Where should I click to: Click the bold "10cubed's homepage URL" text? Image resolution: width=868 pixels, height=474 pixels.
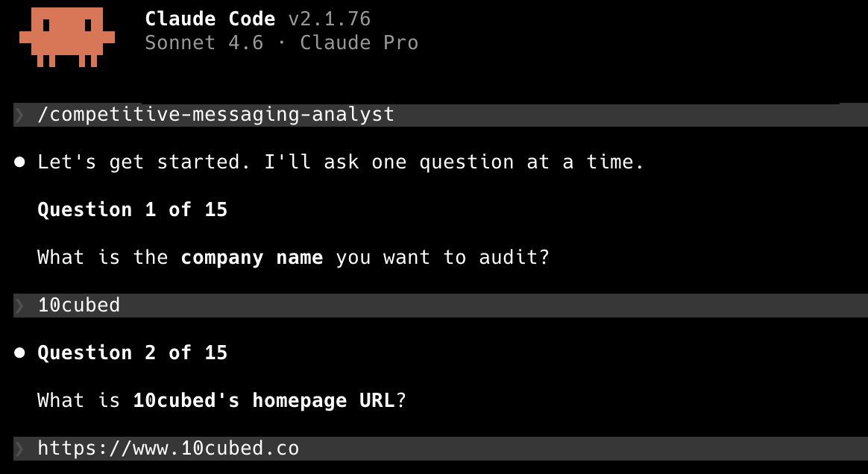(263, 401)
